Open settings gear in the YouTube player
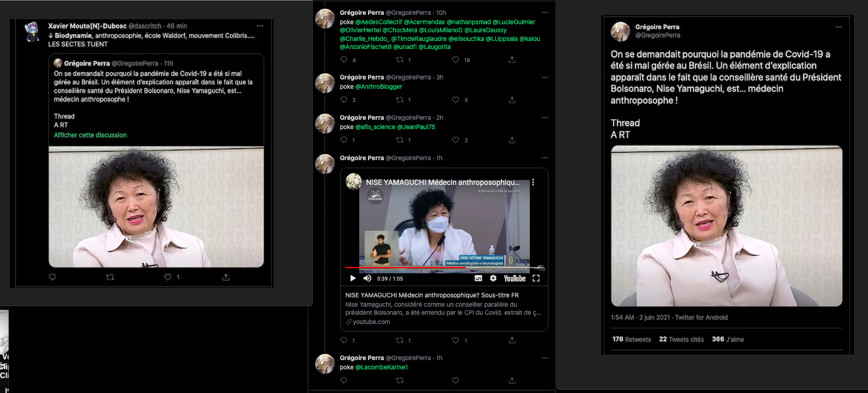Screen dimensions: 868x393 coord(493,278)
